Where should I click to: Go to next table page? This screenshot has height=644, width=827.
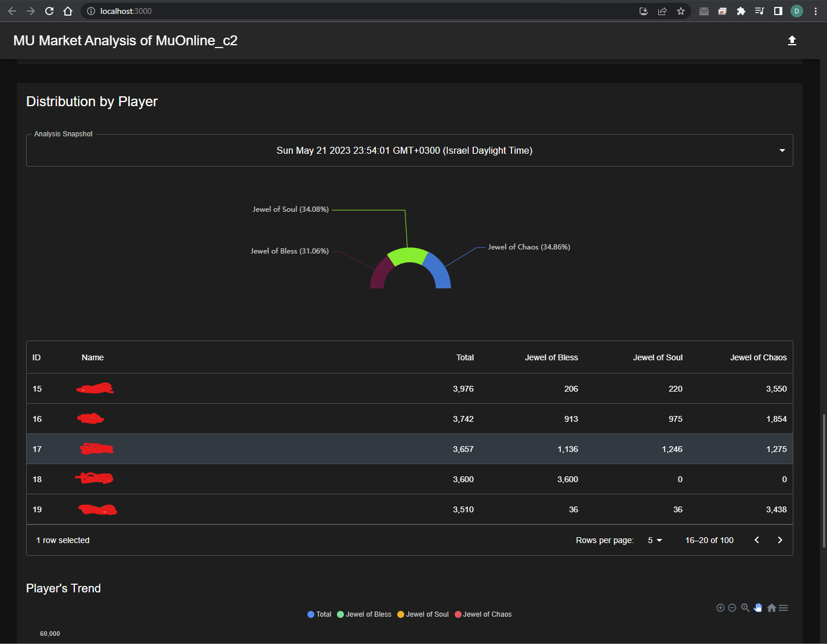780,540
